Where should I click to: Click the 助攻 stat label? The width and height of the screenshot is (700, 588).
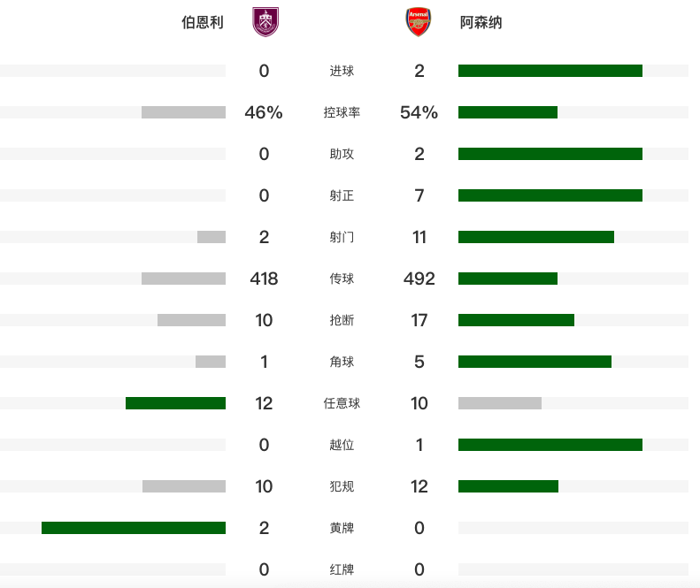342,154
